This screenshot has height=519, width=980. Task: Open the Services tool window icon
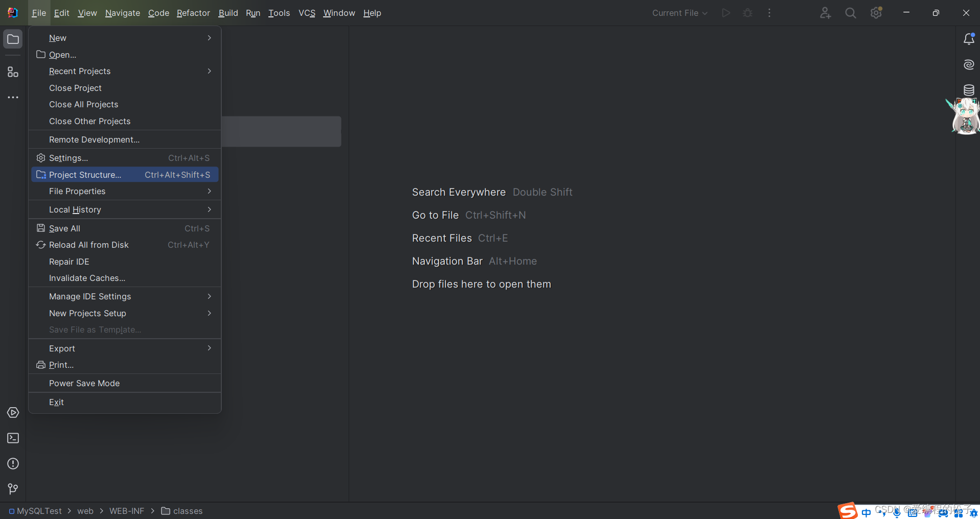click(13, 413)
